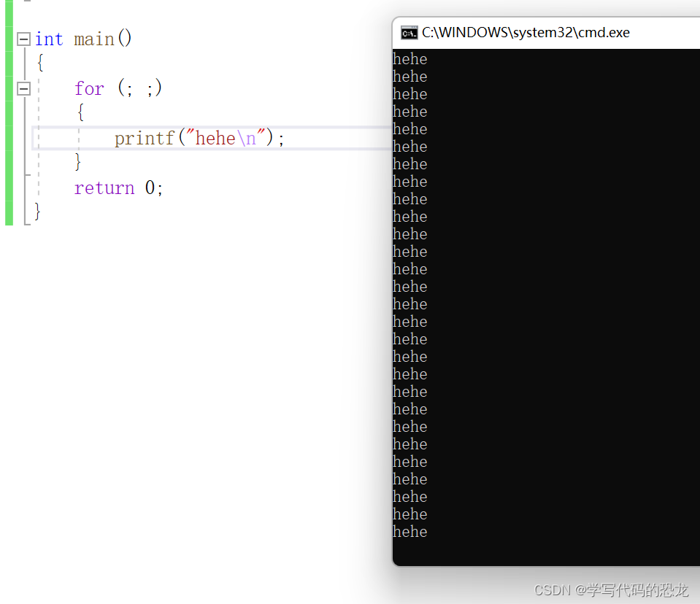
Task: Click the first 'hehe' line in console
Action: (409, 59)
